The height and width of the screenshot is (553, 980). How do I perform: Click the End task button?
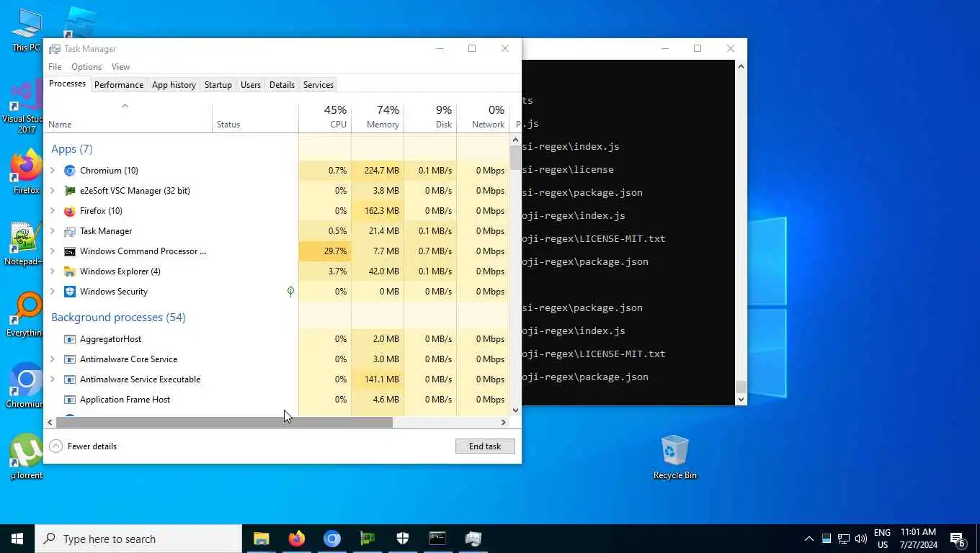[485, 446]
